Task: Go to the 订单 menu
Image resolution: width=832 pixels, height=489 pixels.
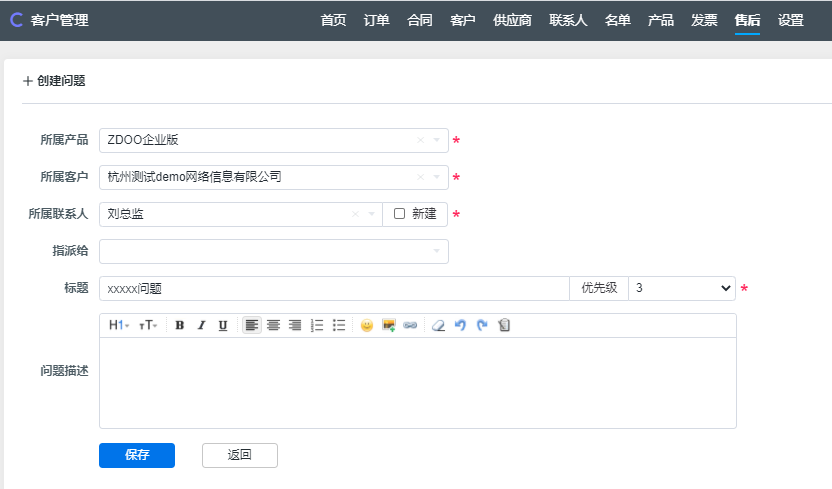Action: pos(377,20)
